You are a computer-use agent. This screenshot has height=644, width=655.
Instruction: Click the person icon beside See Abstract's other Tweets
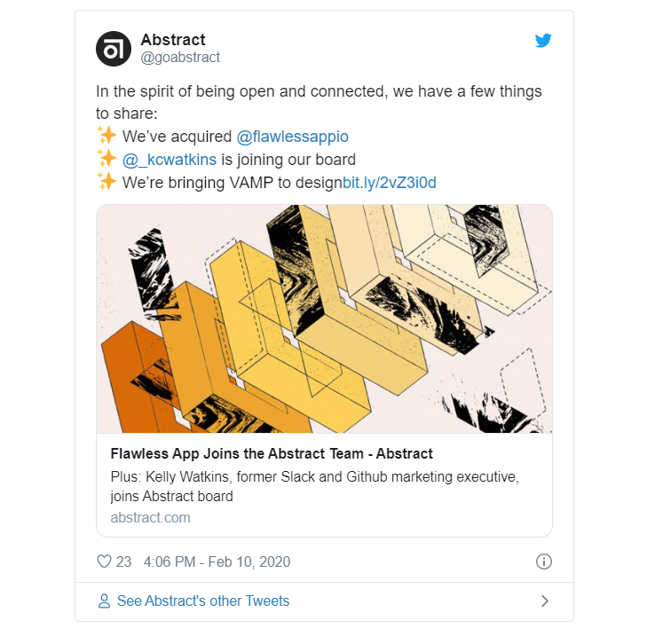tap(105, 601)
